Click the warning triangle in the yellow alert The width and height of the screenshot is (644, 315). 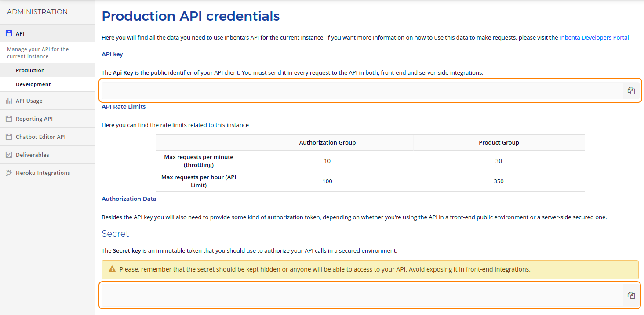pyautogui.click(x=112, y=269)
